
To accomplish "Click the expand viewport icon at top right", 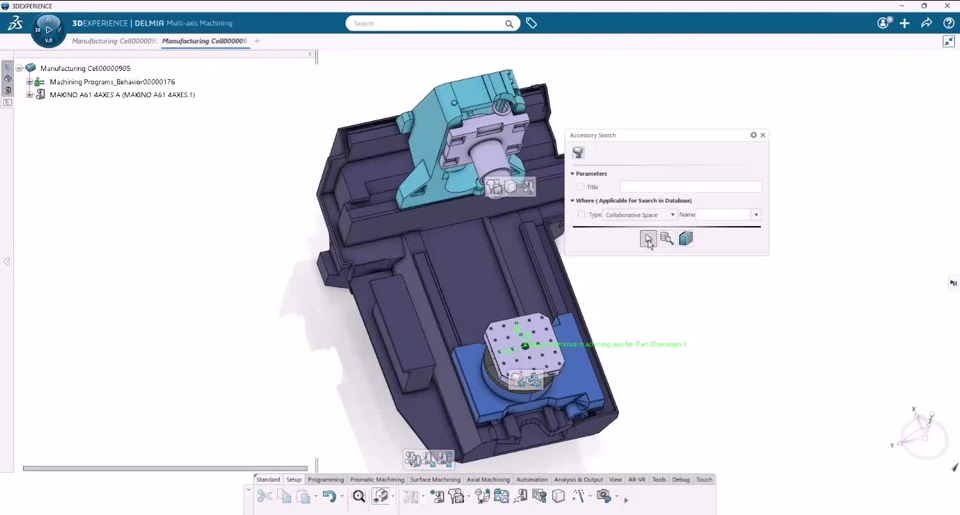I will coord(949,41).
